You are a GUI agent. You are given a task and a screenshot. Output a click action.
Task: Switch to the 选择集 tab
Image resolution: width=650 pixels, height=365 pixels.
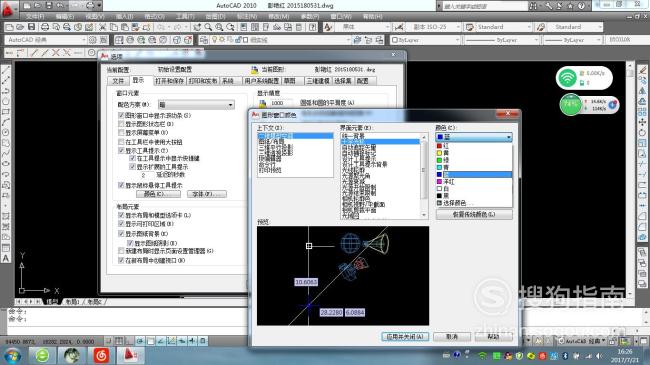(x=343, y=81)
